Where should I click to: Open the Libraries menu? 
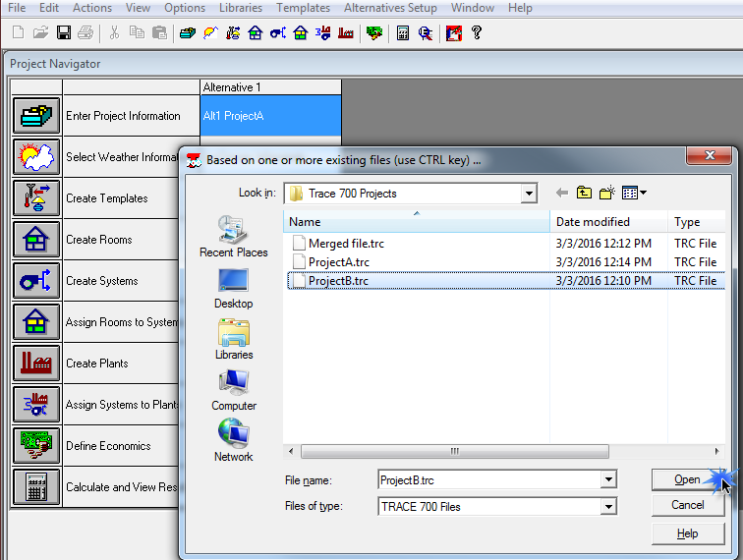[x=240, y=8]
